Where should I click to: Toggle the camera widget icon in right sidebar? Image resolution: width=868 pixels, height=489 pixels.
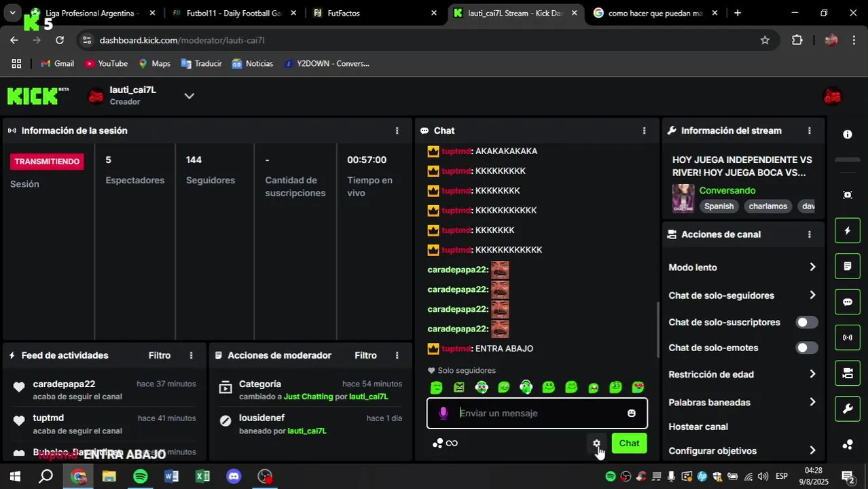click(848, 373)
